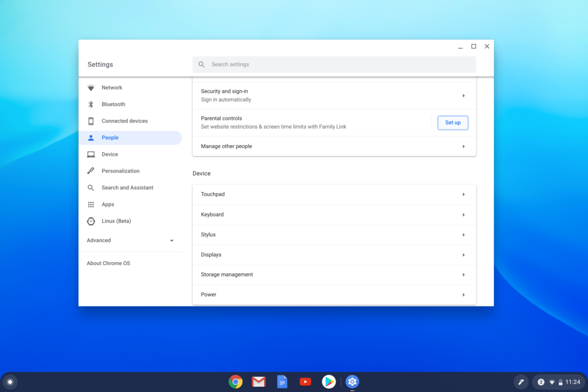Click the Security and sign-in label
Image resolution: width=588 pixels, height=392 pixels.
pyautogui.click(x=225, y=91)
